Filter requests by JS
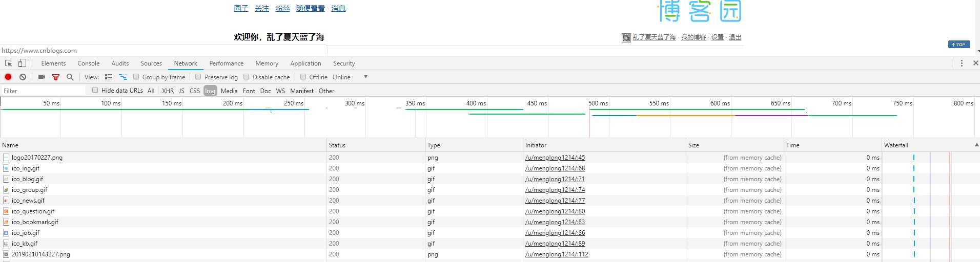The width and height of the screenshot is (980, 262). click(181, 91)
